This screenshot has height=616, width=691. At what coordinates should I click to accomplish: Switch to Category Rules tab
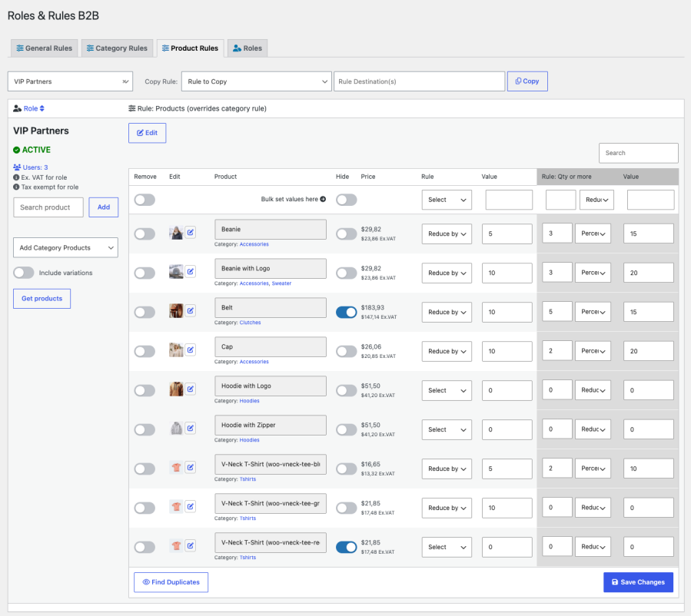[117, 48]
